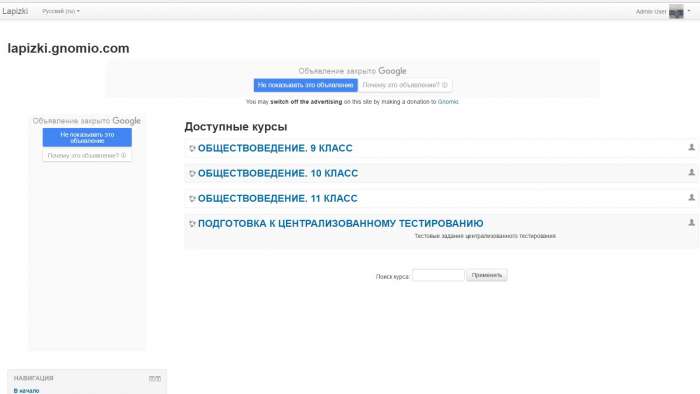Open ПОДГОТОВКА К ЦЕНТРАЛИЗОВАННОМУ ТЕСТИРОВАНИЮ course
700x394 pixels.
(341, 223)
